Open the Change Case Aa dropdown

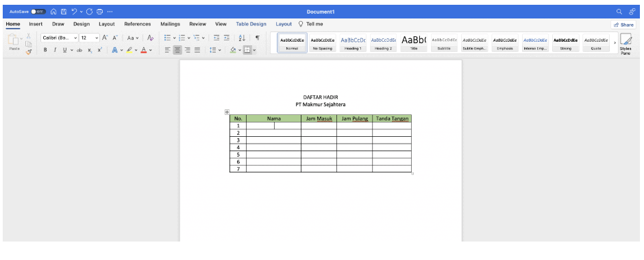(133, 38)
